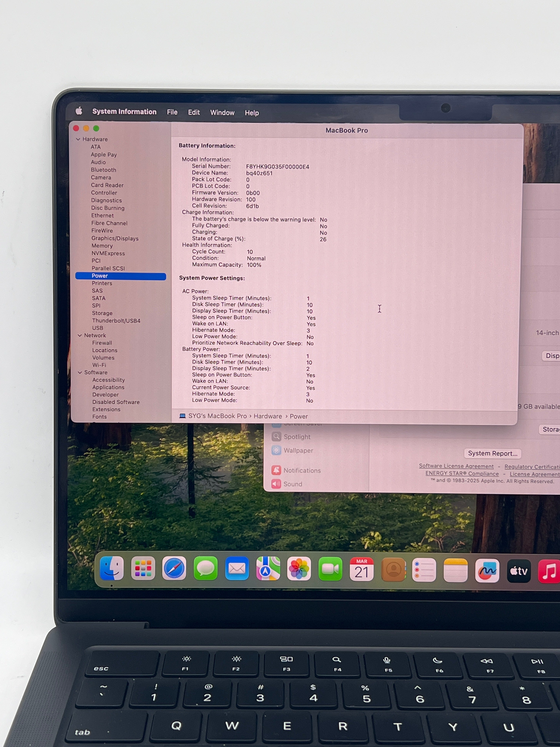Open FaceTime from the Dock
The width and height of the screenshot is (560, 747).
click(331, 569)
